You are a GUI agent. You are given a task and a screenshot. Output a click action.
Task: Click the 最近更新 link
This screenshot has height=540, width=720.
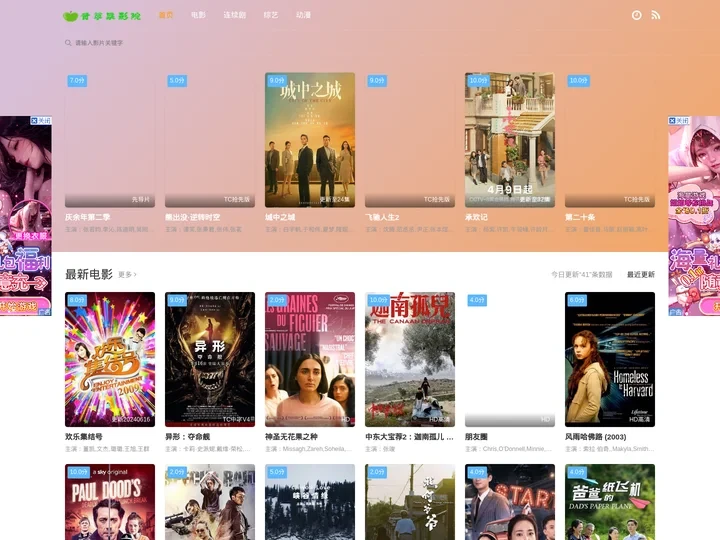click(x=641, y=275)
